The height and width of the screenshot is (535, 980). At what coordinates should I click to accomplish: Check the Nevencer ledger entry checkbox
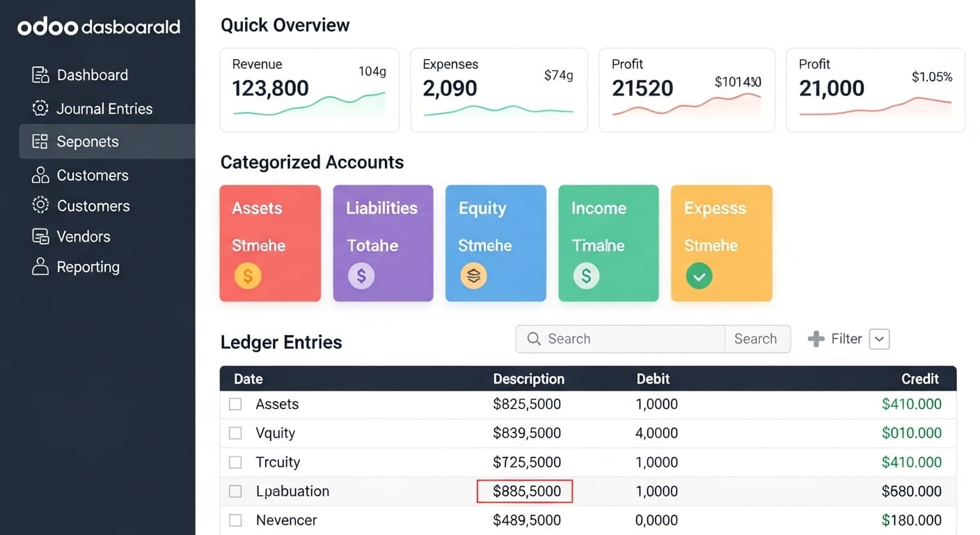(x=235, y=520)
